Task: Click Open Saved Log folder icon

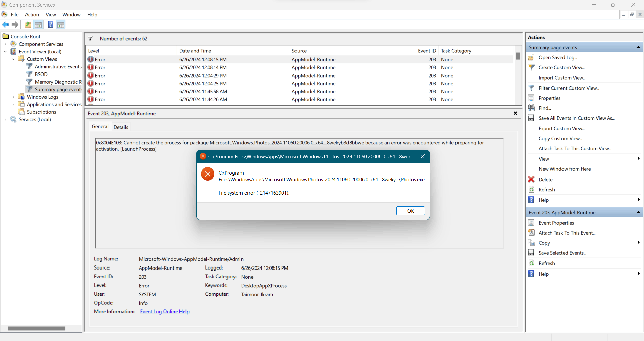Action: tap(531, 58)
